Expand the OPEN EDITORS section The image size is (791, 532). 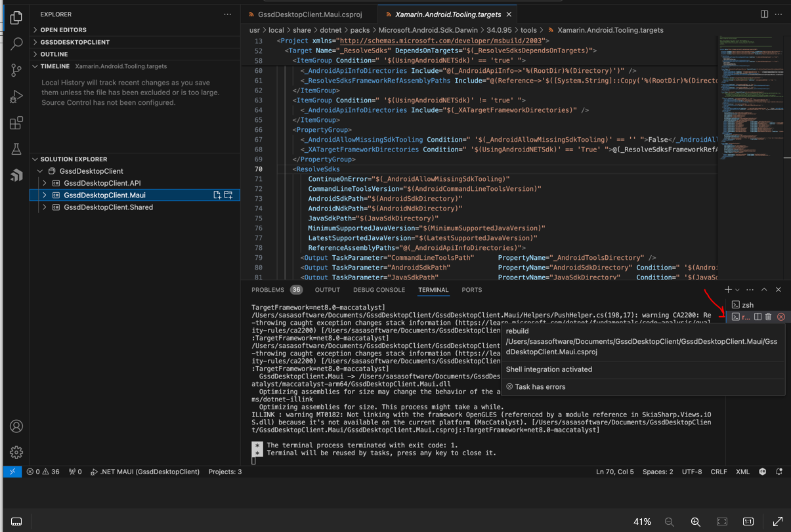[135, 30]
